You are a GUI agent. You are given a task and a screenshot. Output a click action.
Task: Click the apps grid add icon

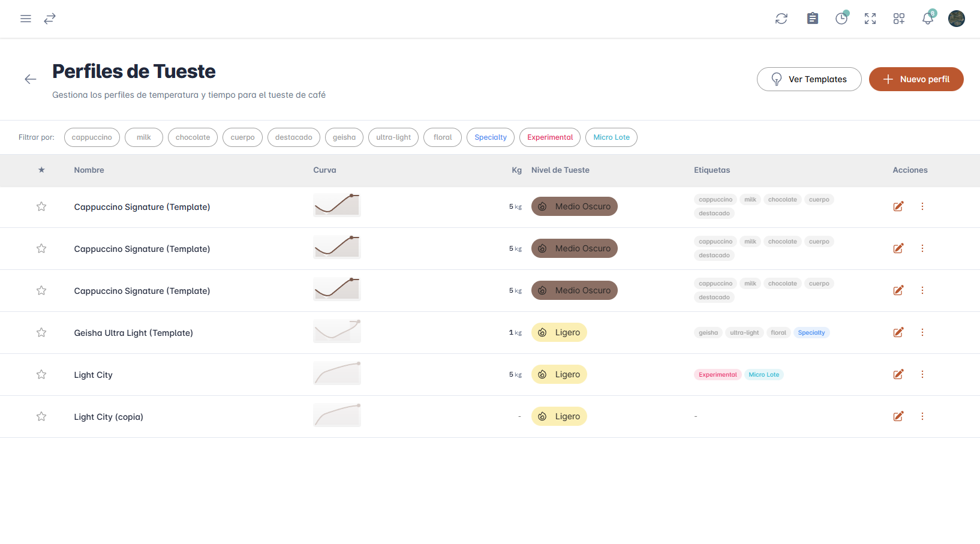tap(898, 19)
